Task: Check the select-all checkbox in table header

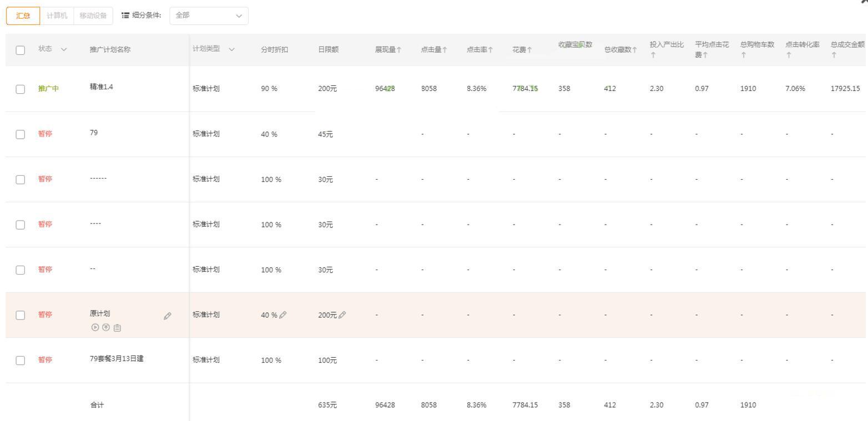Action: (21, 50)
